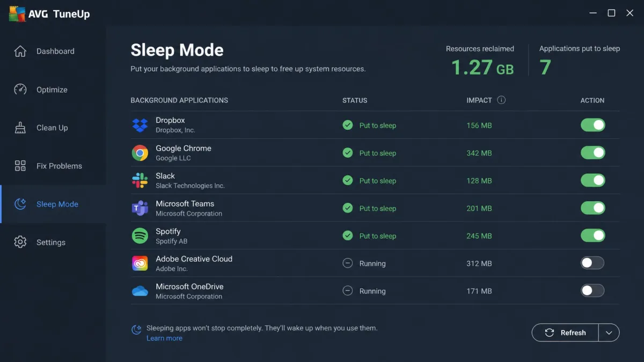Click the Clean Up broom icon
The height and width of the screenshot is (362, 644).
coord(20,128)
